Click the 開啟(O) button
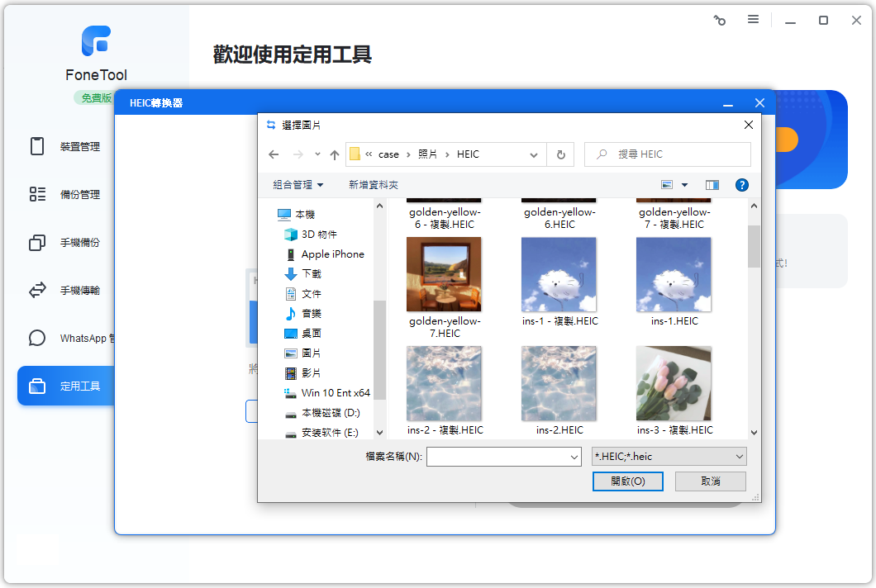This screenshot has height=588, width=876. [627, 481]
